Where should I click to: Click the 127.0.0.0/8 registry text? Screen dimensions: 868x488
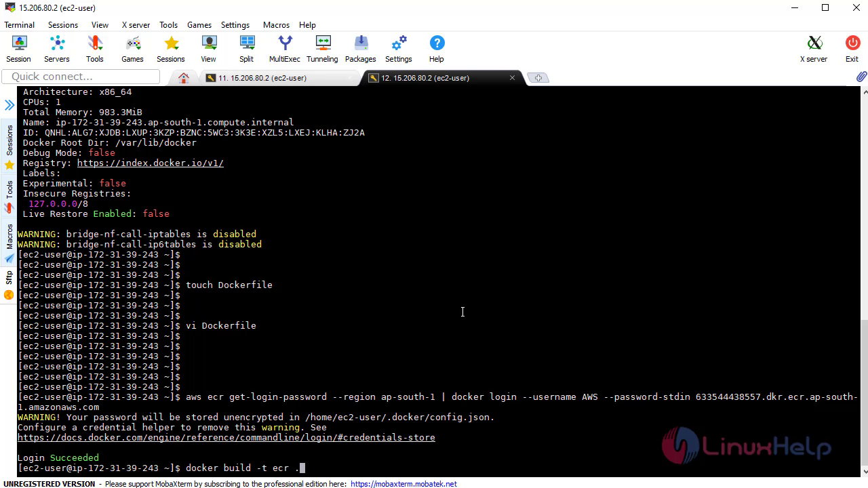tap(58, 204)
